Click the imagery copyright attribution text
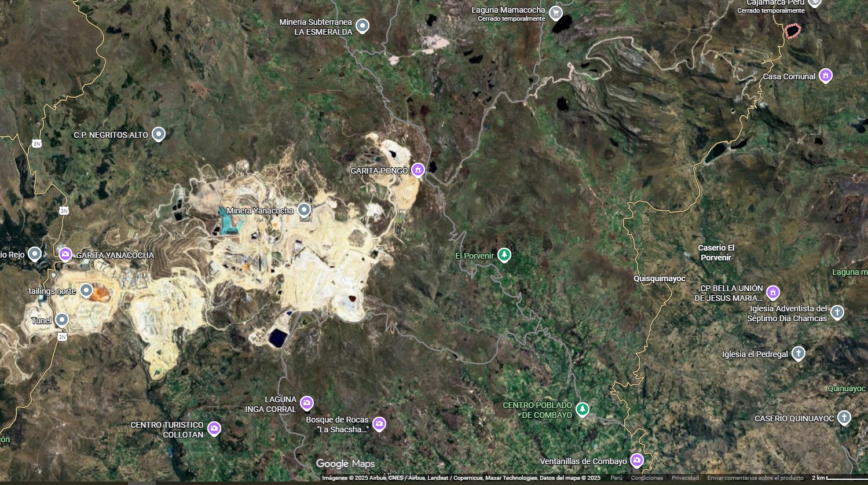Image resolution: width=868 pixels, height=485 pixels. 462,478
